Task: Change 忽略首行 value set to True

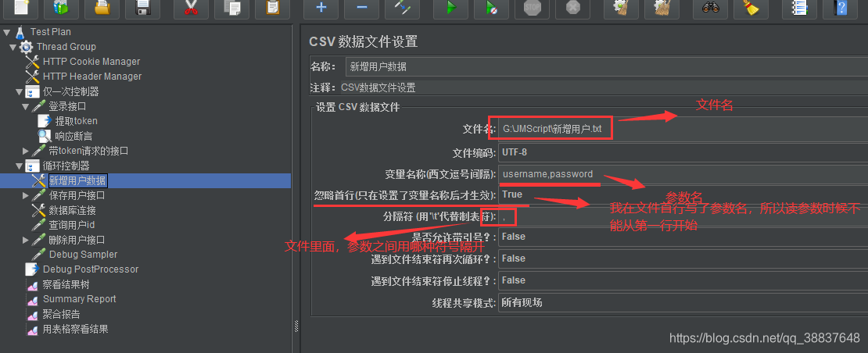Action: pos(683,194)
